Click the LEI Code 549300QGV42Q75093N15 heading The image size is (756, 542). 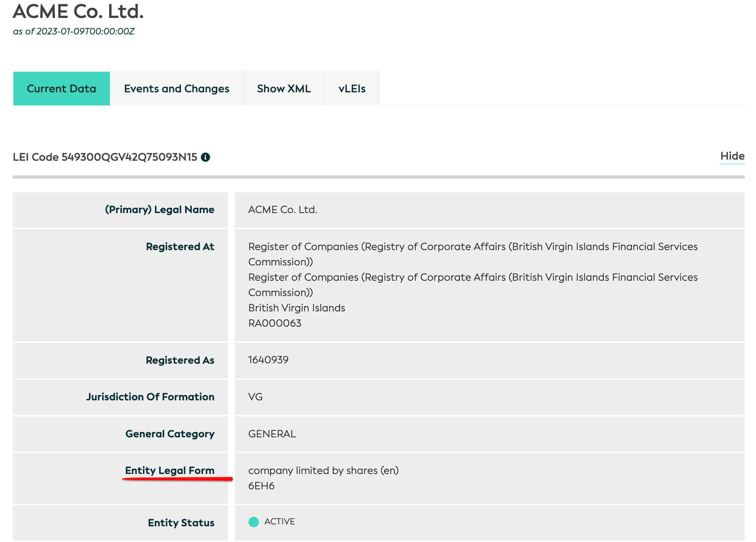coord(105,157)
